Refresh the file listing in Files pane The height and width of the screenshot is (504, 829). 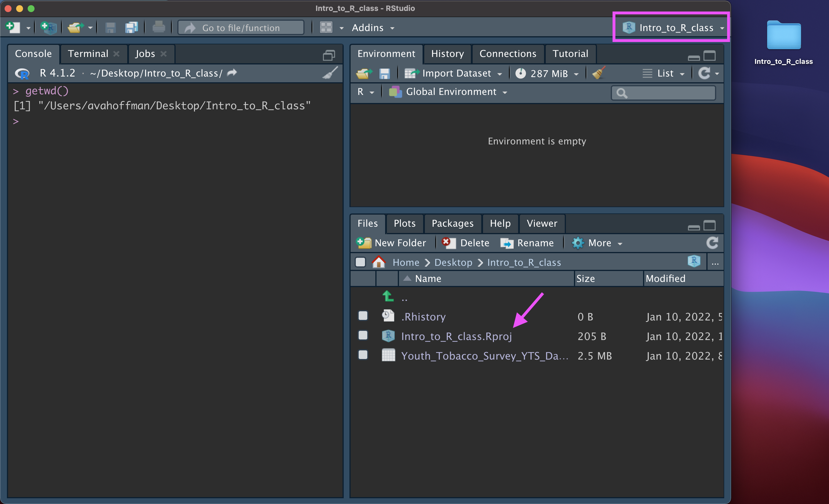[713, 243]
